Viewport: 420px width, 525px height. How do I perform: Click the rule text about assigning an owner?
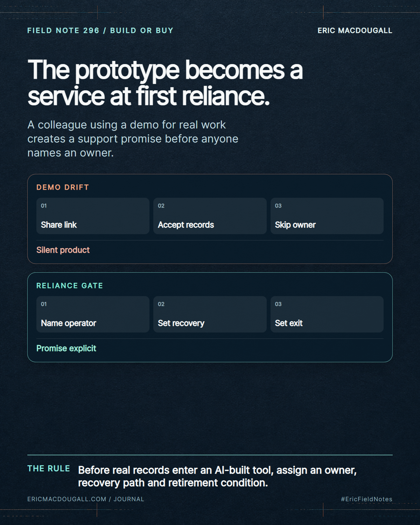[217, 476]
